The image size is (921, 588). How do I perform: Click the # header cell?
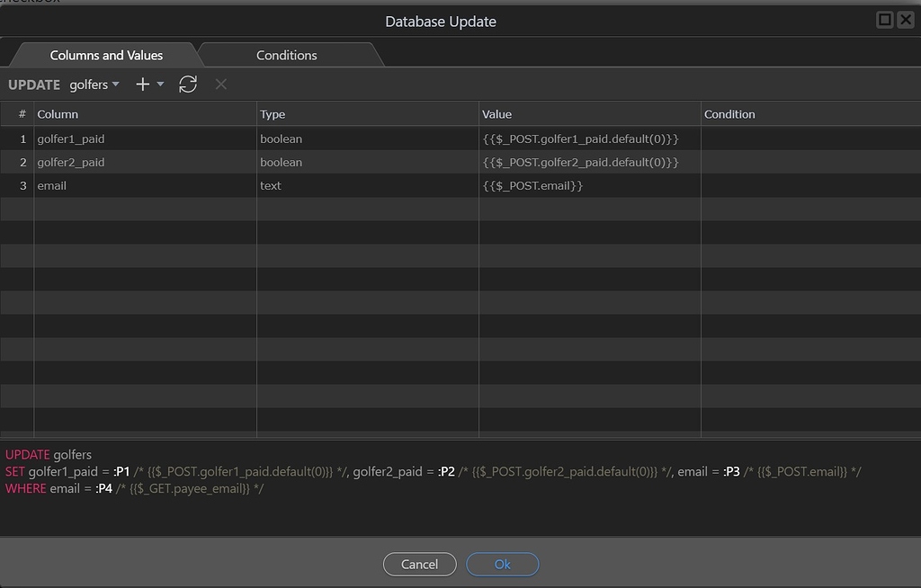(17, 114)
